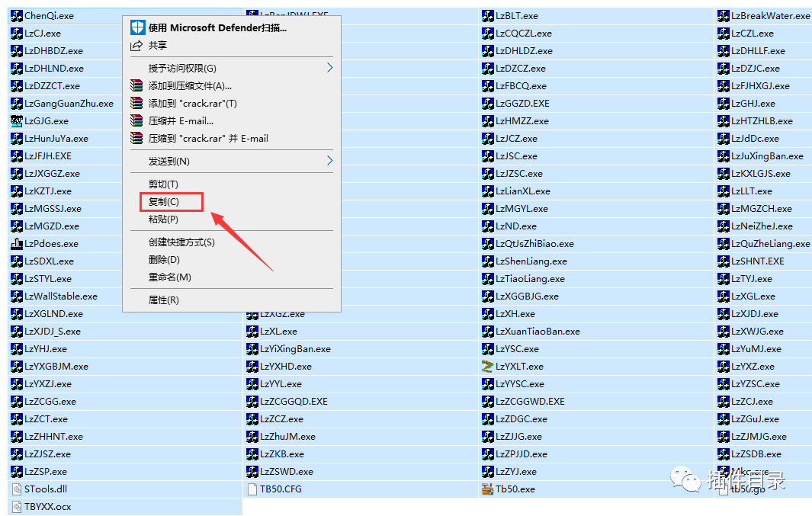The width and height of the screenshot is (812, 516).
Task: Select file name LzHTZHLB.exe
Action: point(762,121)
